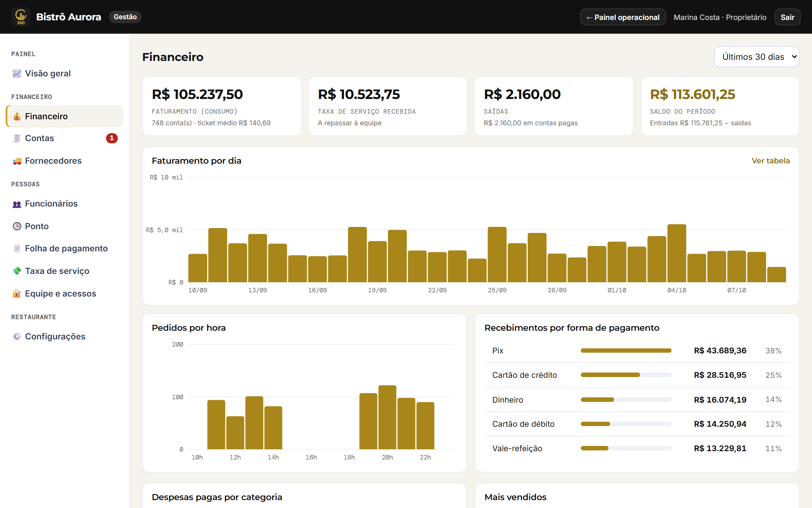Click the Configurações gear icon
This screenshot has height=508, width=812.
[17, 336]
